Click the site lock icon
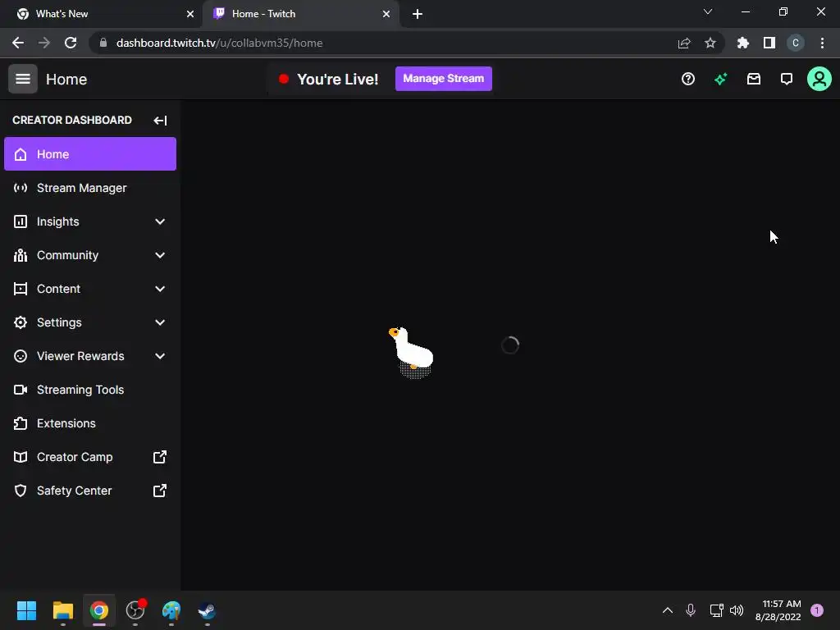The width and height of the screenshot is (840, 630). [x=103, y=43]
